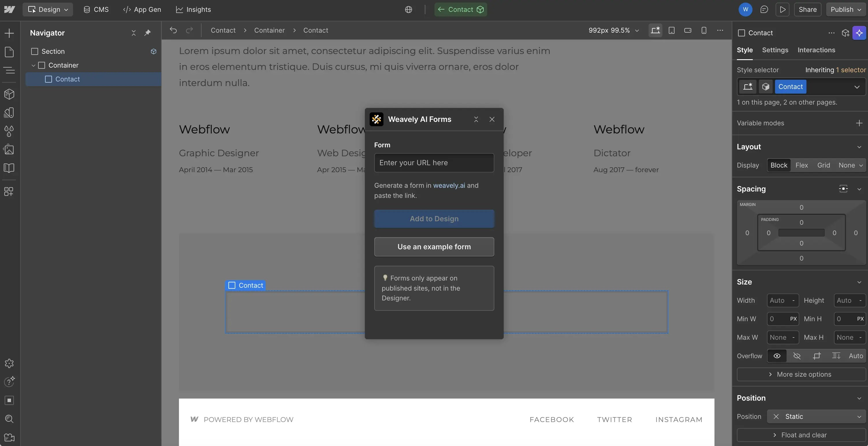Open the Components panel
The image size is (868, 446).
(x=9, y=94)
